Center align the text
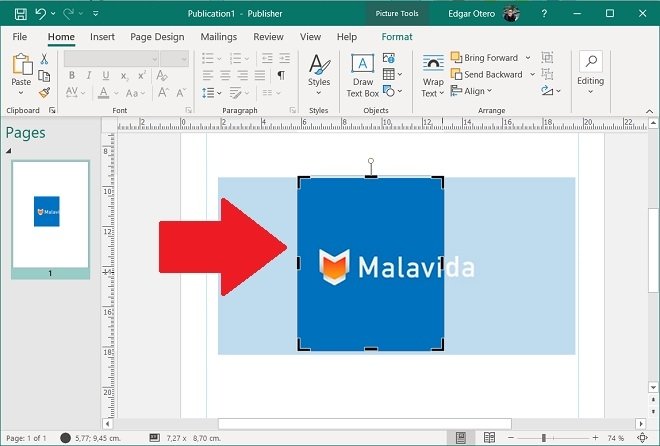 coord(225,76)
